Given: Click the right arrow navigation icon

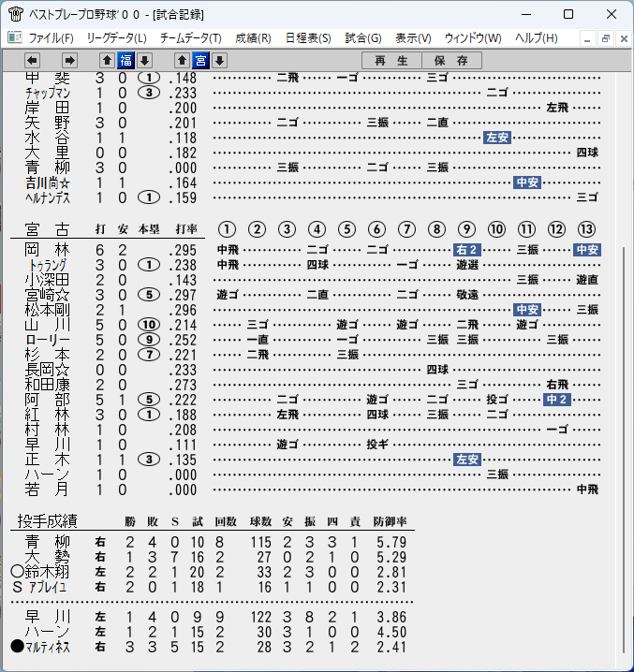Looking at the screenshot, I should [69, 61].
